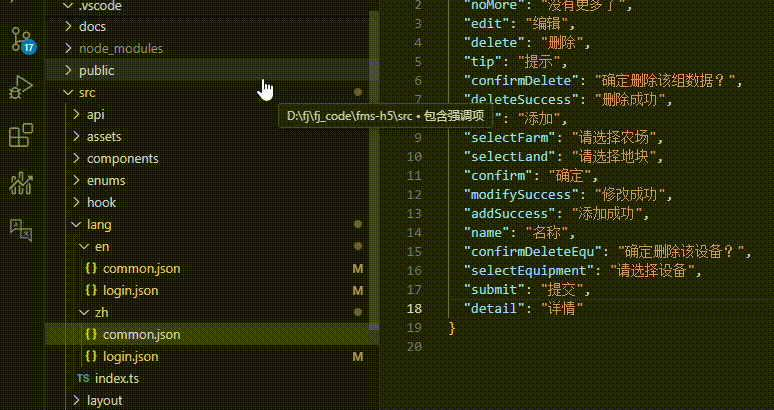Expand the assets folder chevron
Viewport: 774px width, 410px height.
(x=77, y=136)
